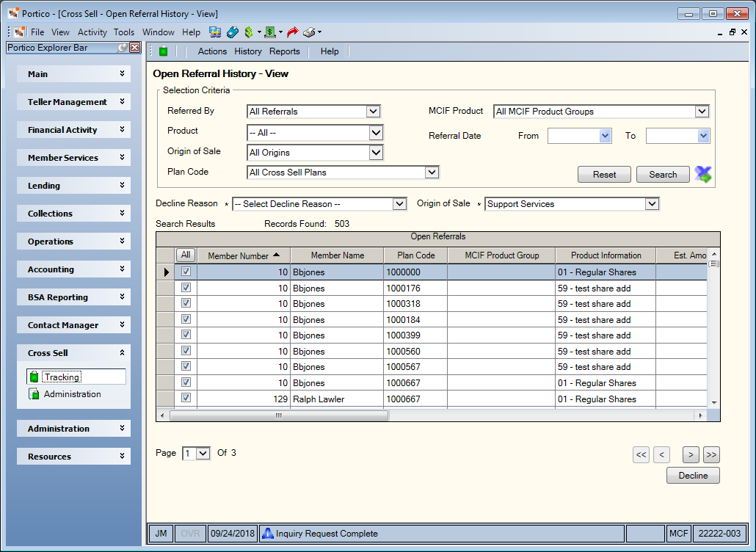Open the Product dropdown

point(376,133)
